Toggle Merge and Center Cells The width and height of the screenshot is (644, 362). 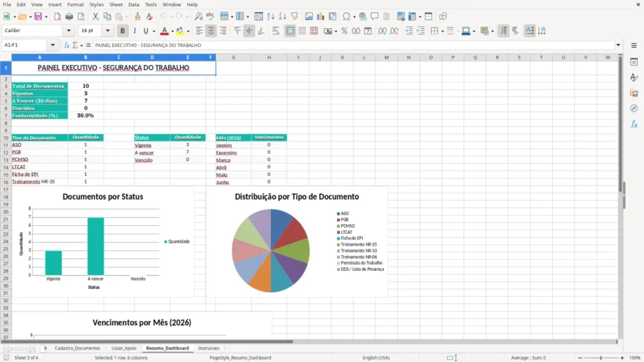(x=290, y=31)
